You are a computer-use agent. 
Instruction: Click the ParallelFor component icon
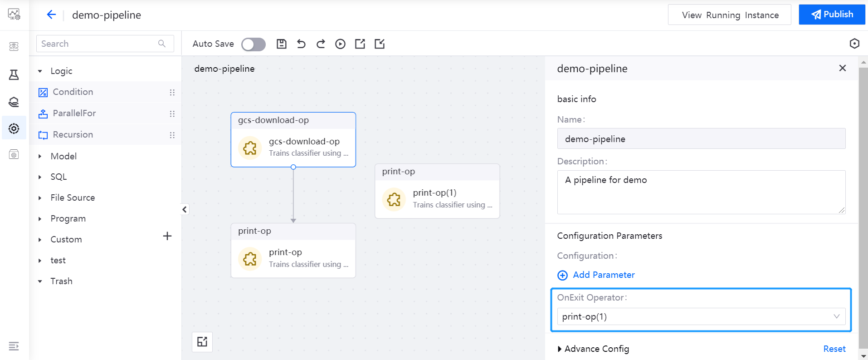pyautogui.click(x=43, y=113)
